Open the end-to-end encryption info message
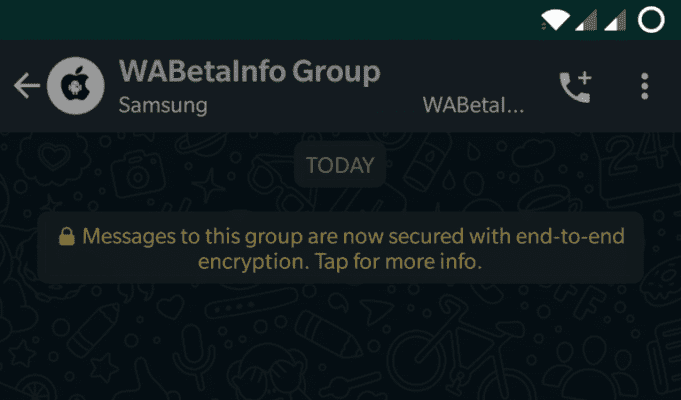 pos(340,248)
